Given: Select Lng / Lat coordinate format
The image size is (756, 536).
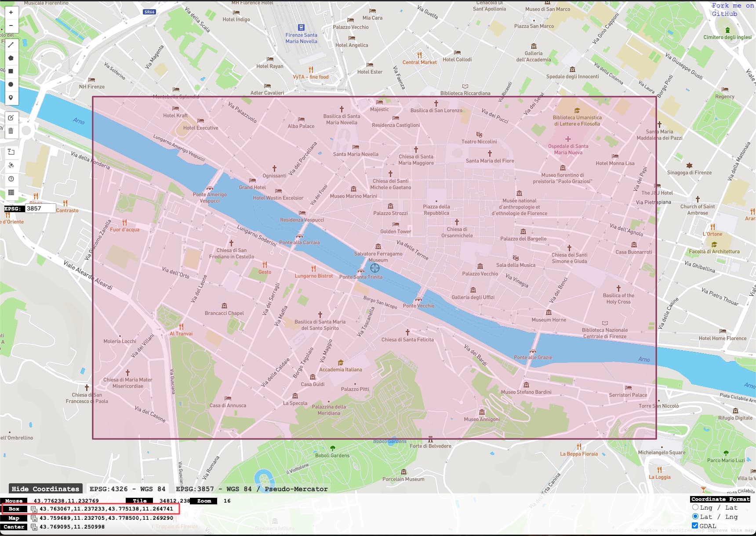Looking at the screenshot, I should 695,507.
